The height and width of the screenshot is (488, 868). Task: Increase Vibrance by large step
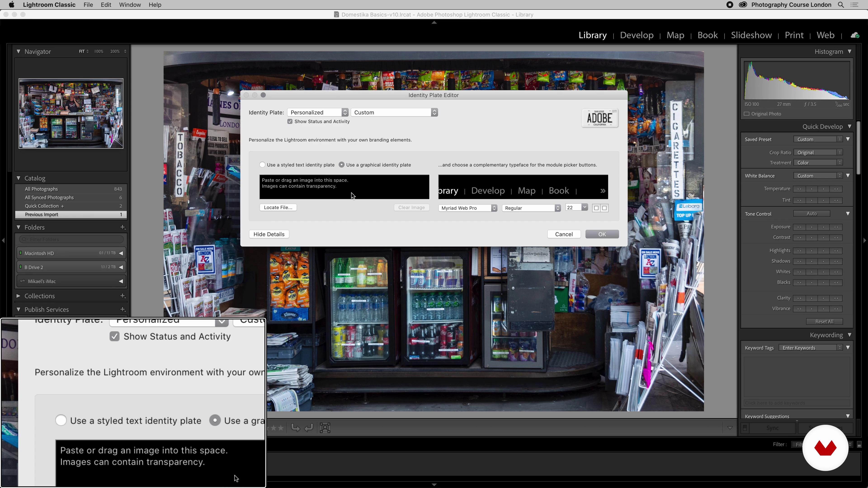pos(836,309)
